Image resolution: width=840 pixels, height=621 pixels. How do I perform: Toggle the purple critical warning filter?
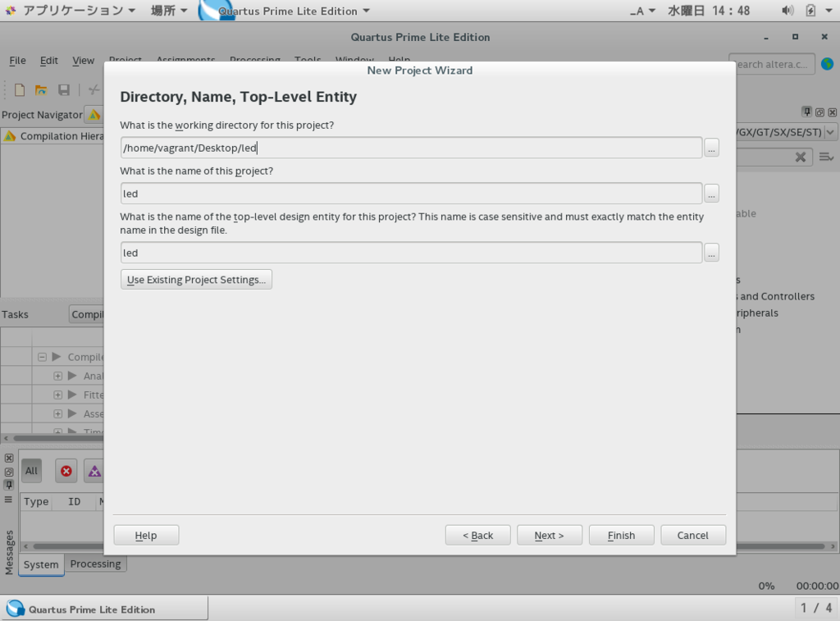click(94, 471)
